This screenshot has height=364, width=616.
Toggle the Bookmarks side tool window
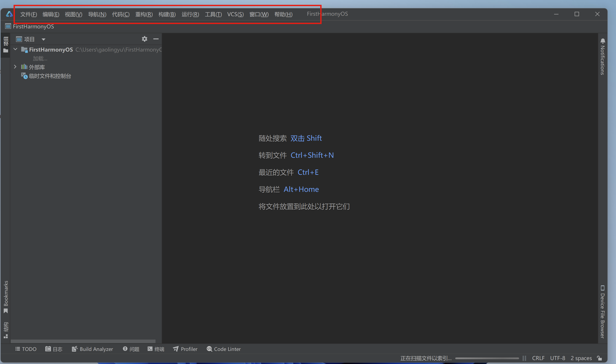click(6, 297)
